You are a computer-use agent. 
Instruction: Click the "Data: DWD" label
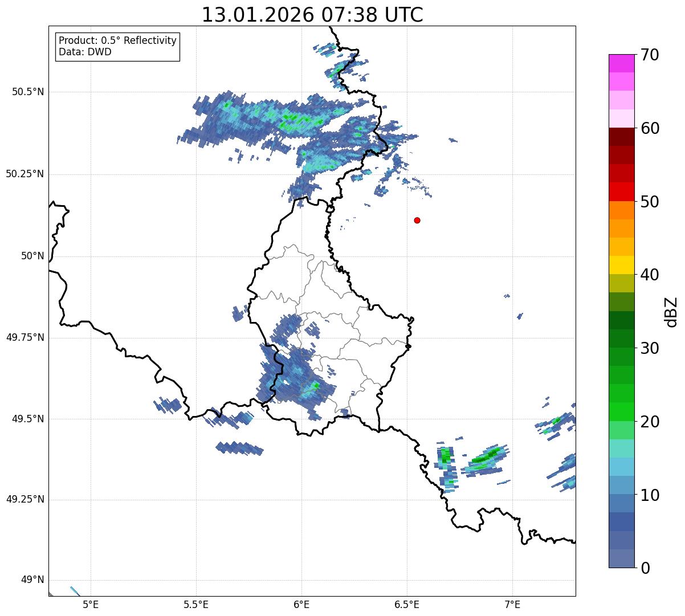pos(85,52)
